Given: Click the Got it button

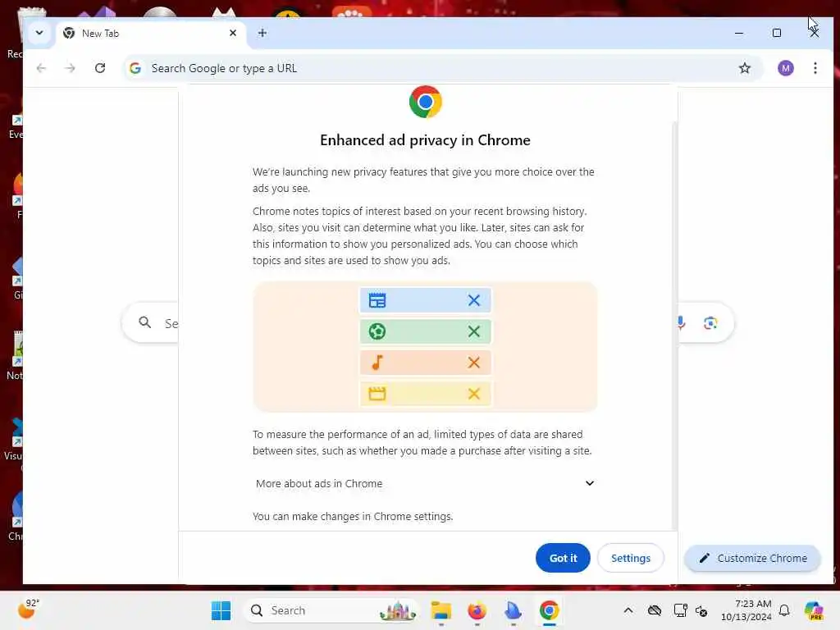Looking at the screenshot, I should coord(563,558).
